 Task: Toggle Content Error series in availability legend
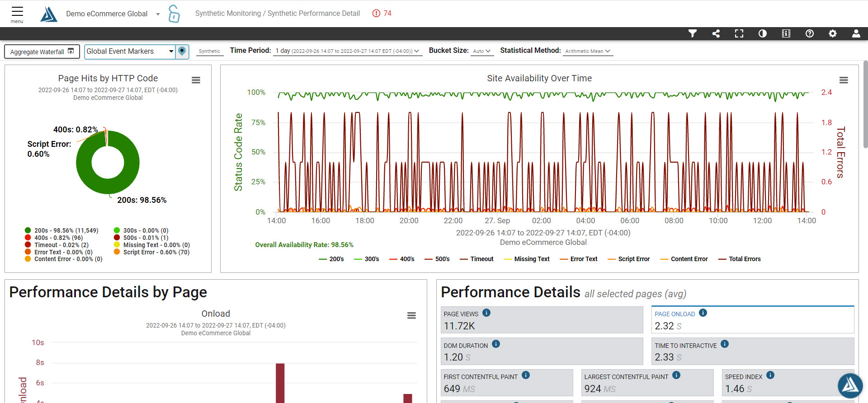pyautogui.click(x=684, y=259)
